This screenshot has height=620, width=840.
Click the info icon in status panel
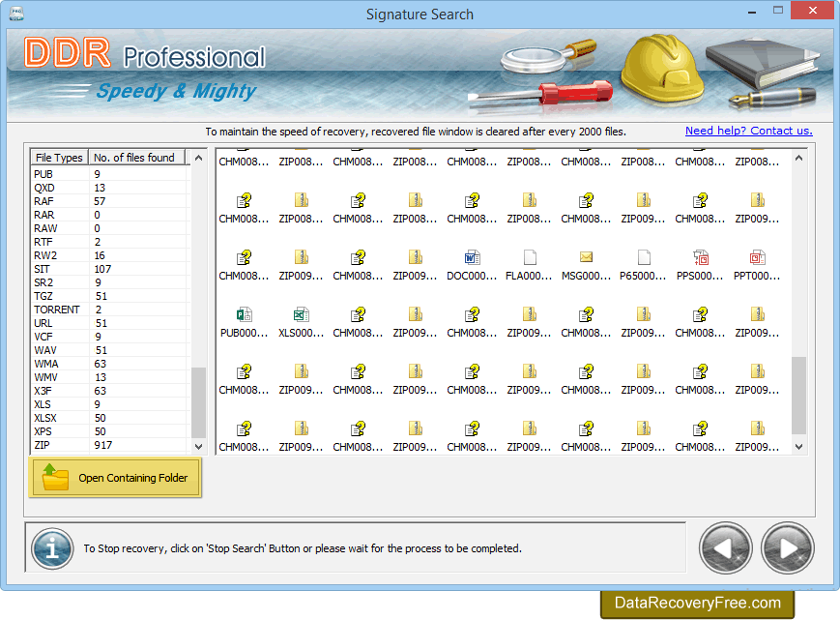52,548
